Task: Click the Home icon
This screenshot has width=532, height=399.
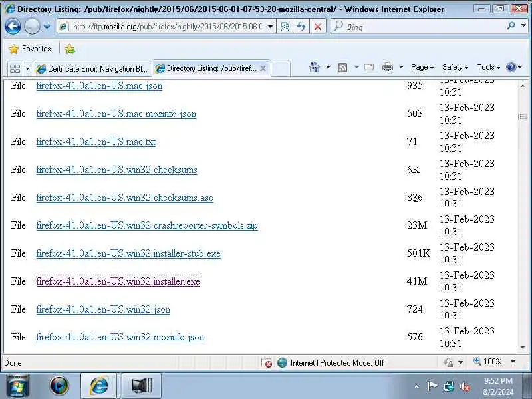Action: click(x=315, y=67)
